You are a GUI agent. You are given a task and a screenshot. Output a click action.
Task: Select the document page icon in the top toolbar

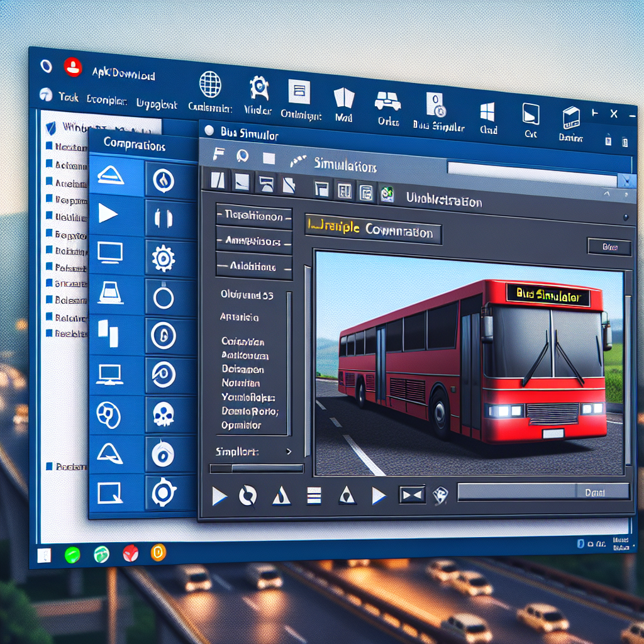point(299,91)
